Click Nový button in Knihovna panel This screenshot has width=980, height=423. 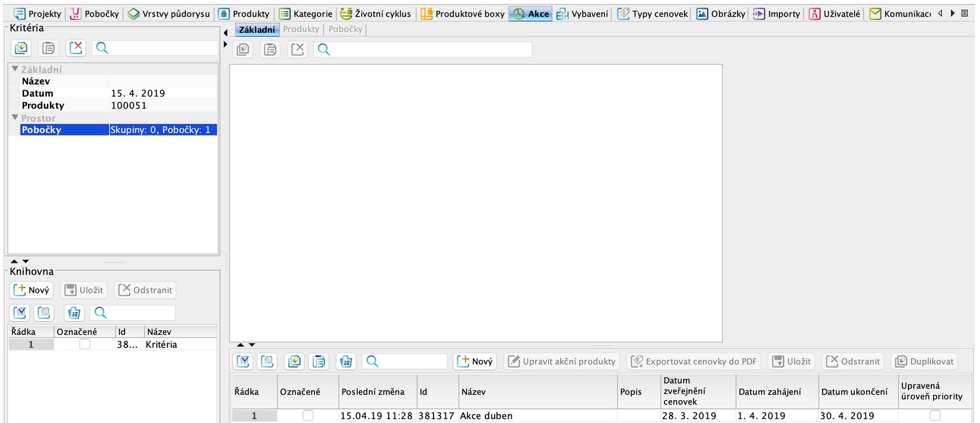point(31,290)
